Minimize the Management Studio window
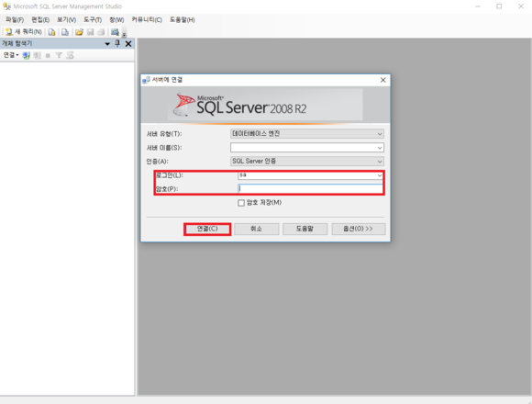This screenshot has height=404, width=532. [x=478, y=6]
